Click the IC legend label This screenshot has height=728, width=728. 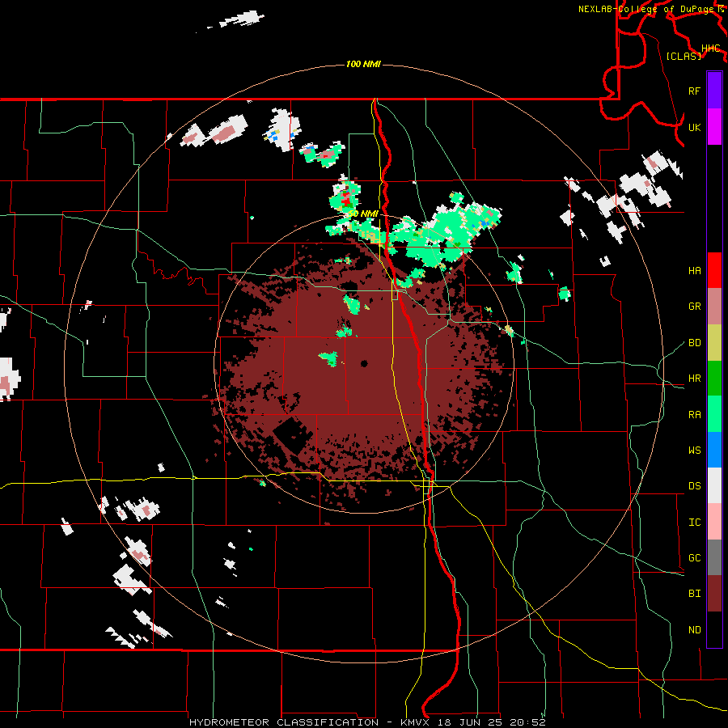point(695,523)
